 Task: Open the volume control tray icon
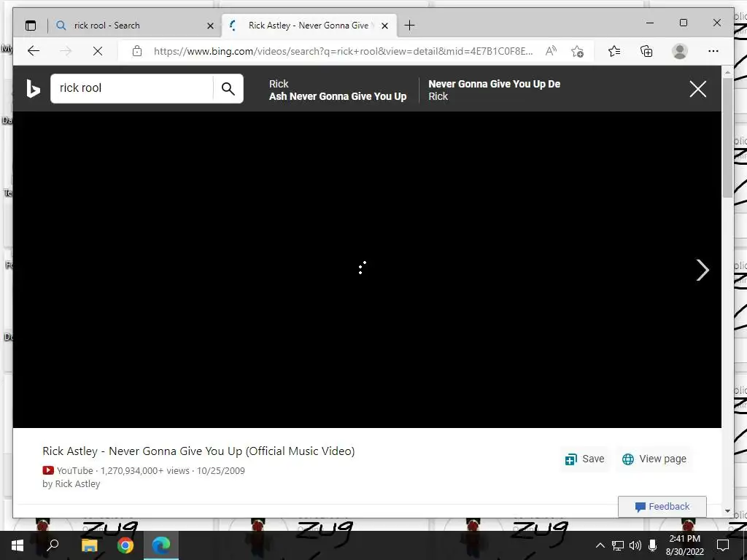point(635,545)
